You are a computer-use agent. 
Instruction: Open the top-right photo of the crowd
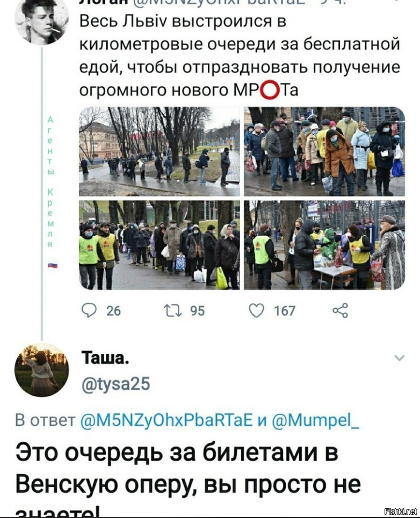pyautogui.click(x=324, y=151)
